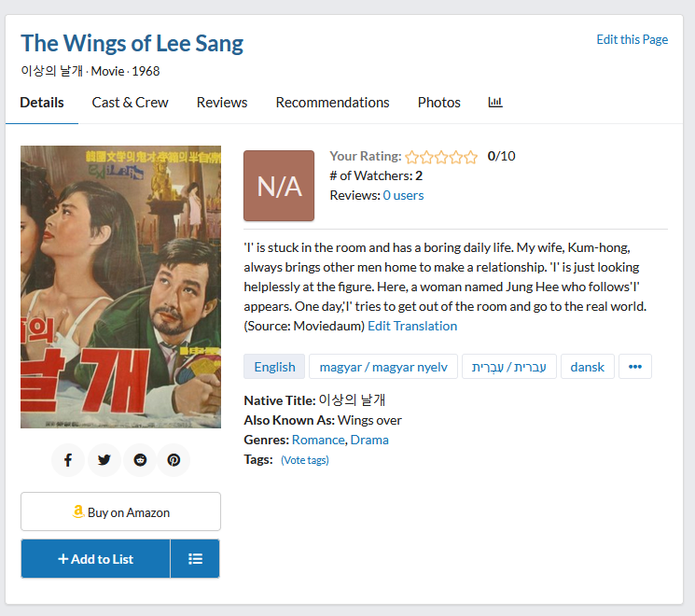Open the Reviews tab

coord(222,103)
